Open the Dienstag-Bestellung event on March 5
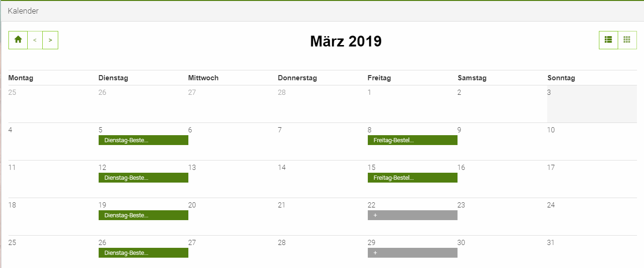Viewport: 644px width, 268px height. tap(143, 140)
